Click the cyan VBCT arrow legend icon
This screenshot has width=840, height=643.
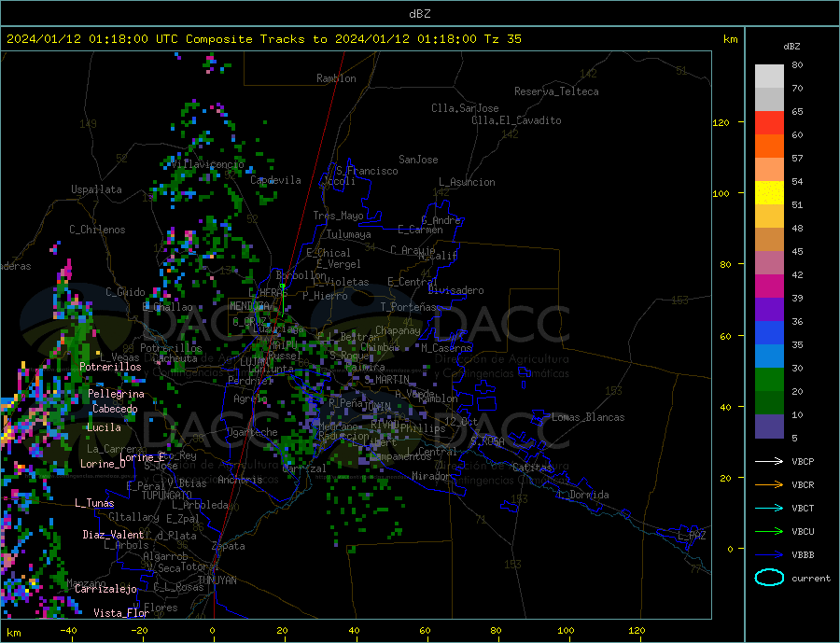click(x=769, y=508)
